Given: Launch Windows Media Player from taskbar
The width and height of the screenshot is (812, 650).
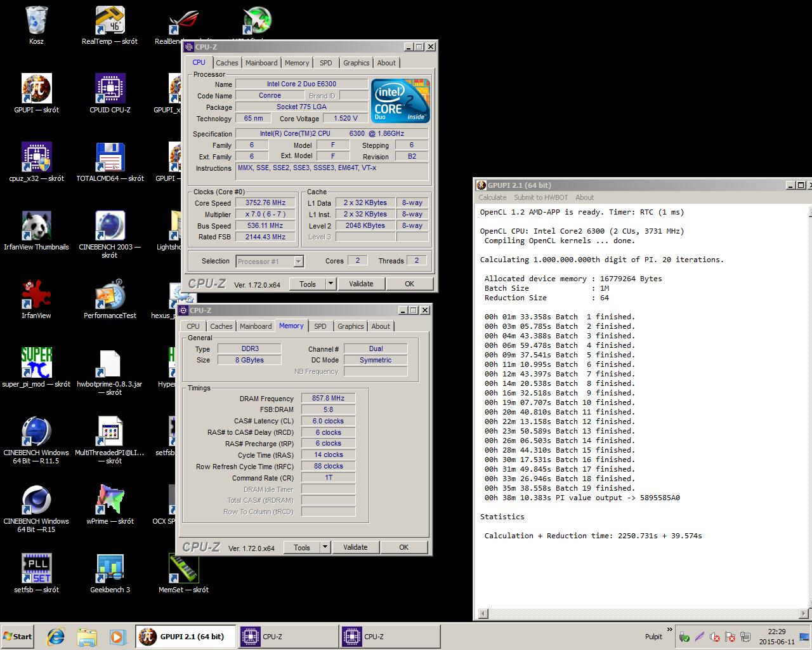Looking at the screenshot, I should pos(117,637).
